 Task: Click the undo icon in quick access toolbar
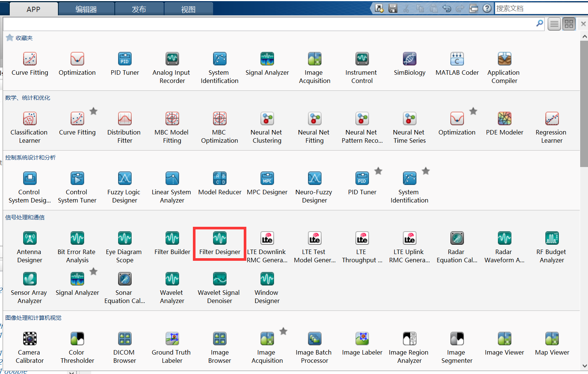click(x=447, y=8)
